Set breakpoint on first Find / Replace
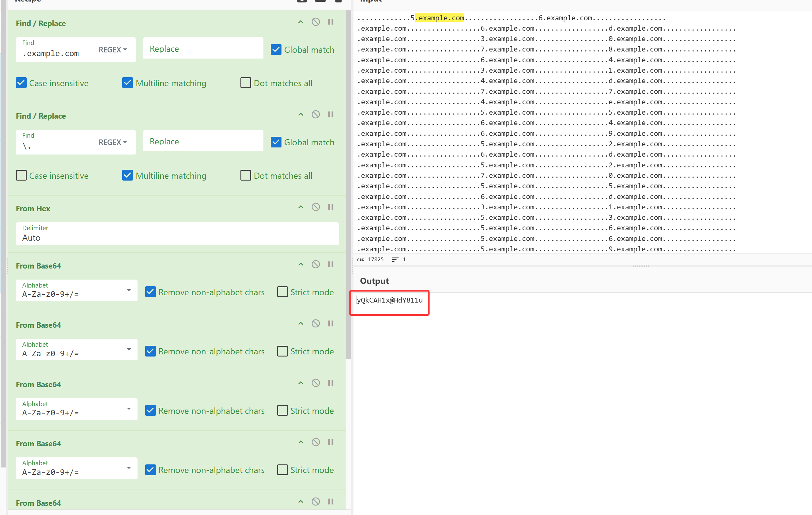Image resolution: width=812 pixels, height=515 pixels. click(x=330, y=22)
